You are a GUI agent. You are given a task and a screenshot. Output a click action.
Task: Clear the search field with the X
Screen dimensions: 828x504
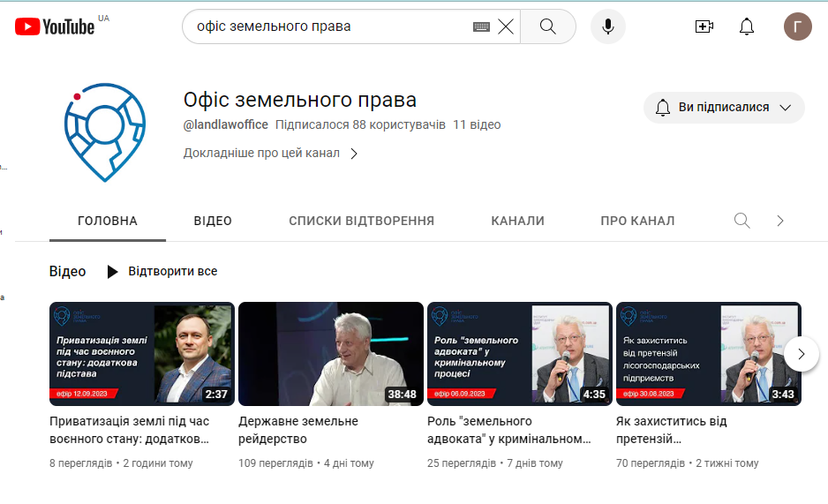[x=506, y=26]
